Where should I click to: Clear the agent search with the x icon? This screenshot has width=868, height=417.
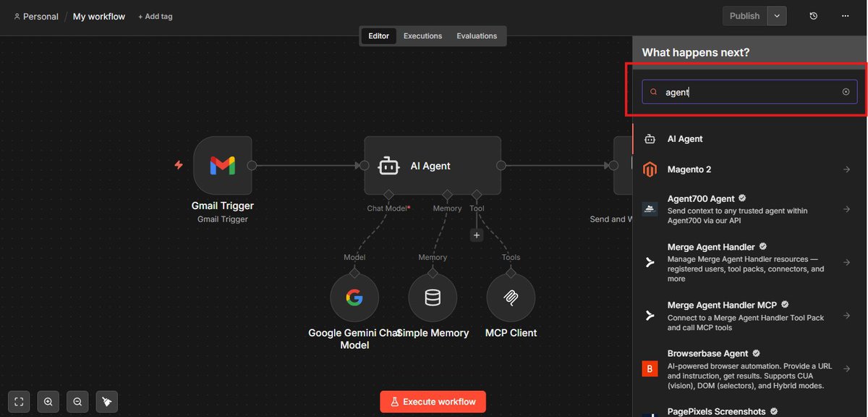[846, 92]
